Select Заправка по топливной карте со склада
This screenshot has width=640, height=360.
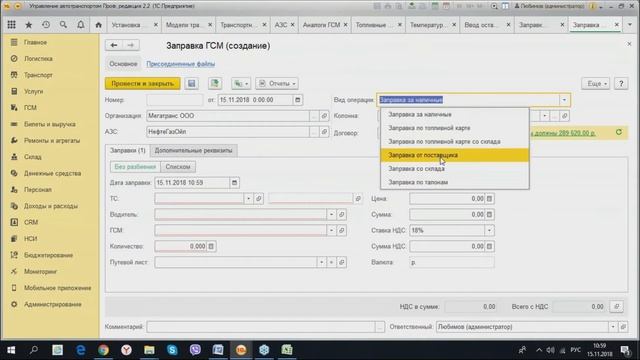[x=455, y=142]
